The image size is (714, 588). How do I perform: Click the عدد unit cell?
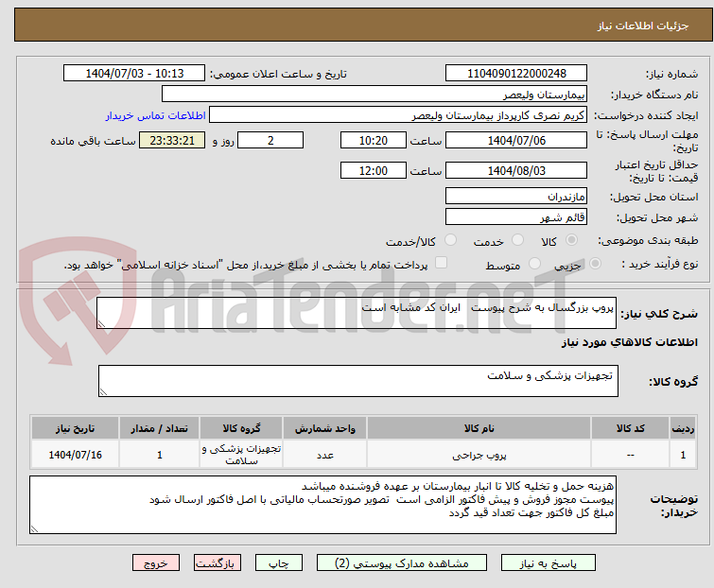pos(324,455)
